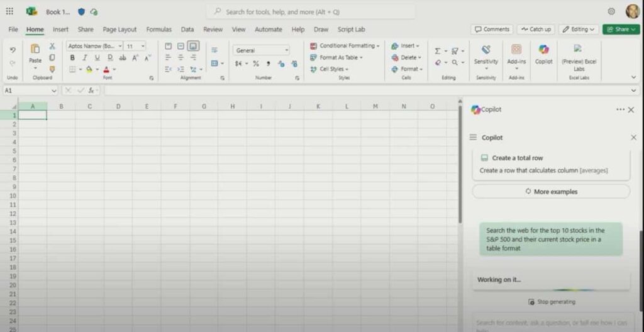Click the Sort and Filter icon

pyautogui.click(x=455, y=51)
